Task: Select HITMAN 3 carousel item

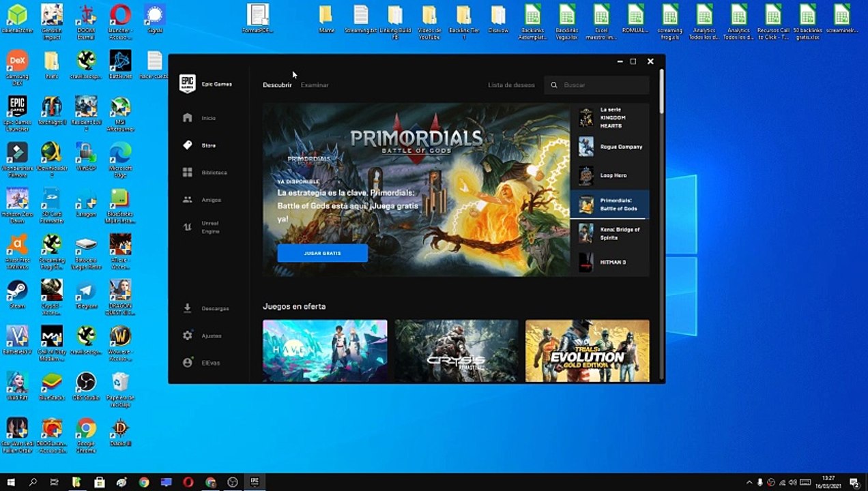Action: pyautogui.click(x=610, y=262)
